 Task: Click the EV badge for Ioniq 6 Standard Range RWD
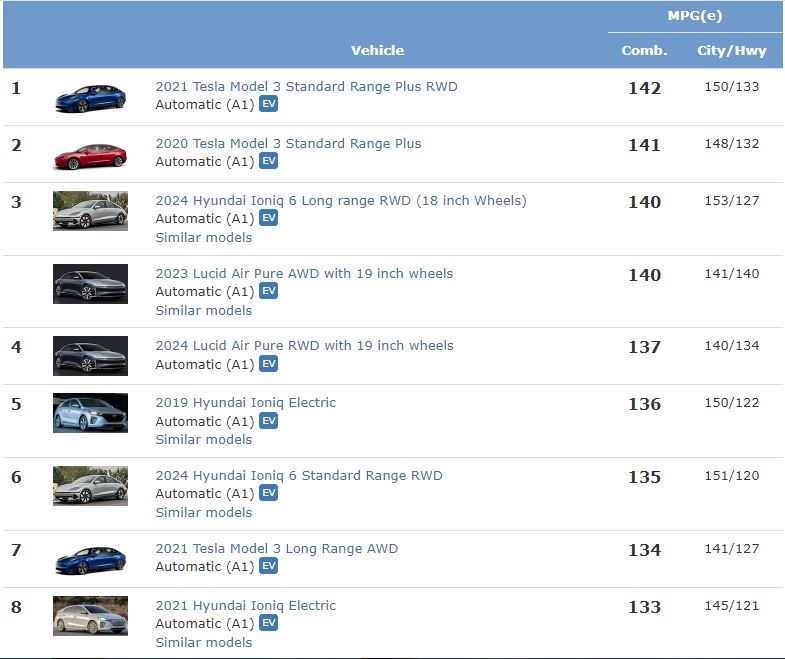268,493
